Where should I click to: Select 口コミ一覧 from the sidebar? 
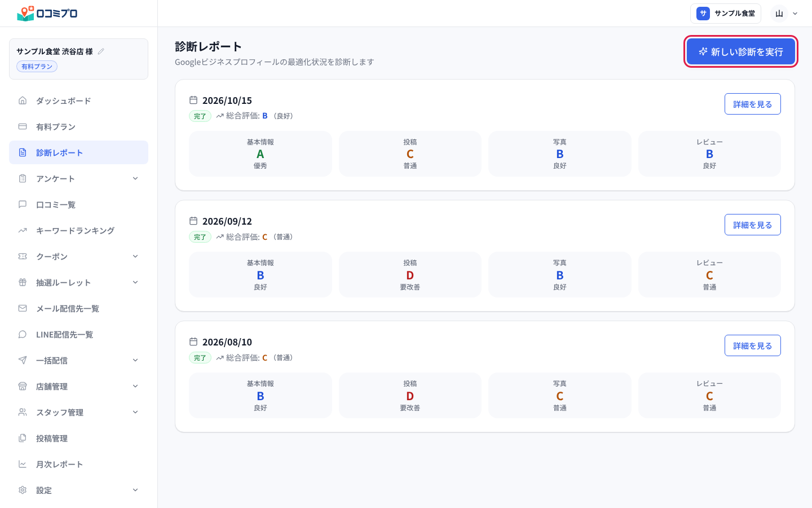(78, 204)
